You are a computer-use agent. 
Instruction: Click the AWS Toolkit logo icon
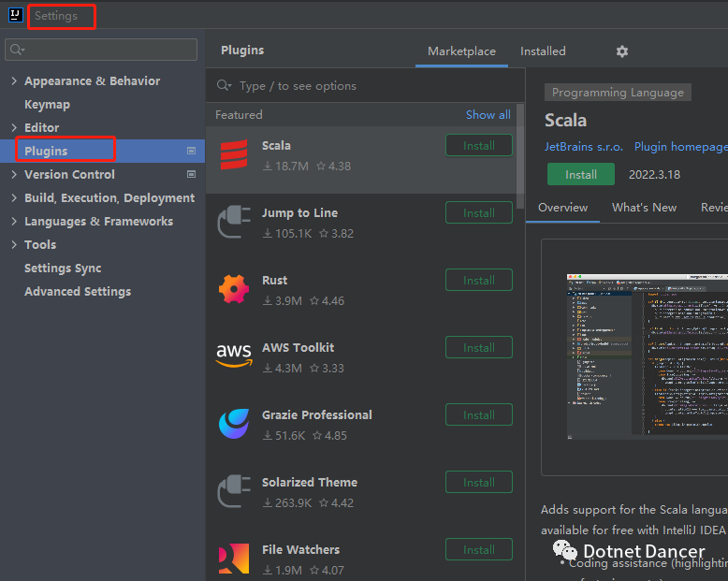pos(234,356)
